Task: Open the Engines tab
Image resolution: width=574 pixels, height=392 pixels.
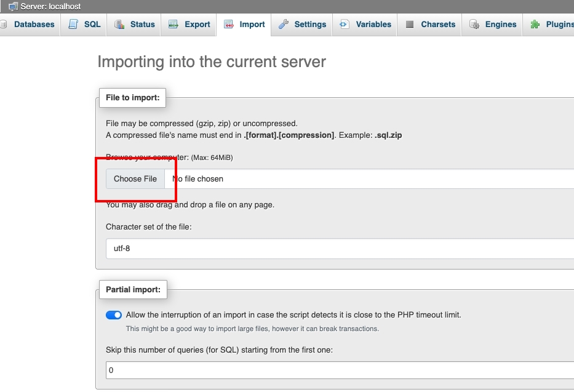Action: pos(492,25)
